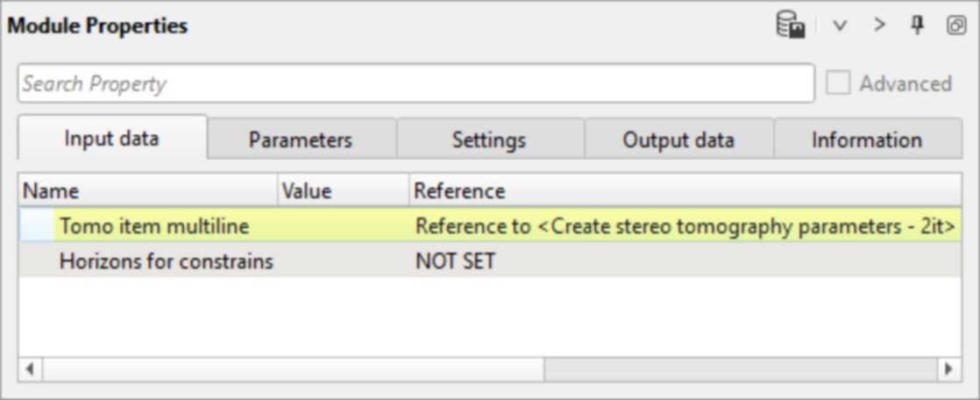Viewport: 980px width, 400px height.
Task: Pin the Module Properties panel
Action: tap(918, 25)
